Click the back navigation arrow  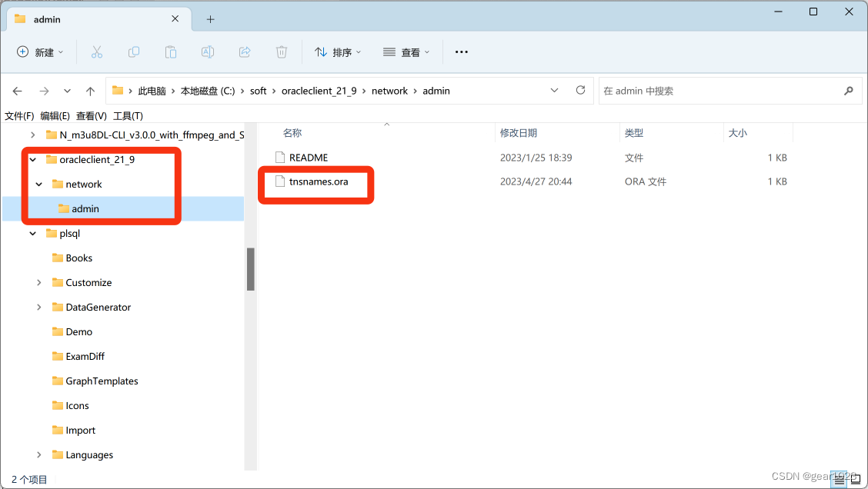tap(17, 90)
